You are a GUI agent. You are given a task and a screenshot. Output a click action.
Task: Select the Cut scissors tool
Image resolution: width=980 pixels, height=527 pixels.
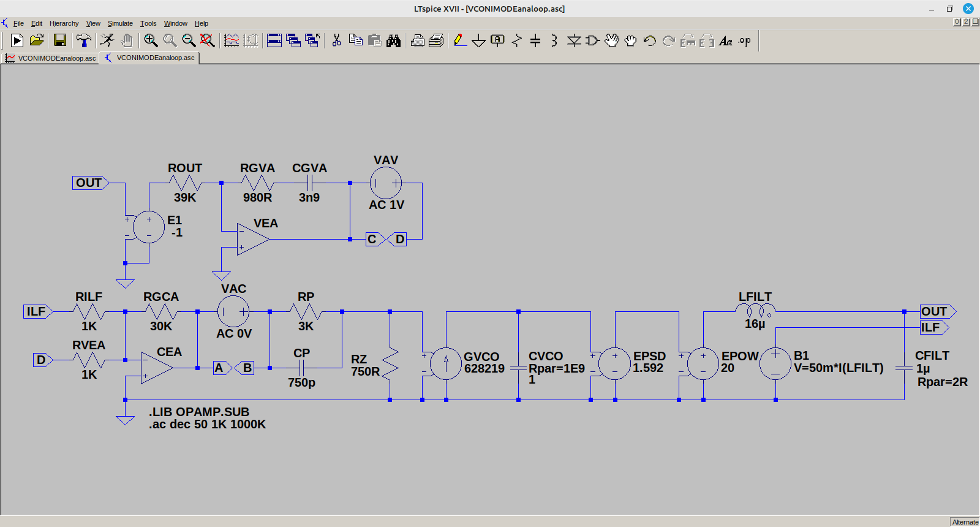(x=336, y=40)
